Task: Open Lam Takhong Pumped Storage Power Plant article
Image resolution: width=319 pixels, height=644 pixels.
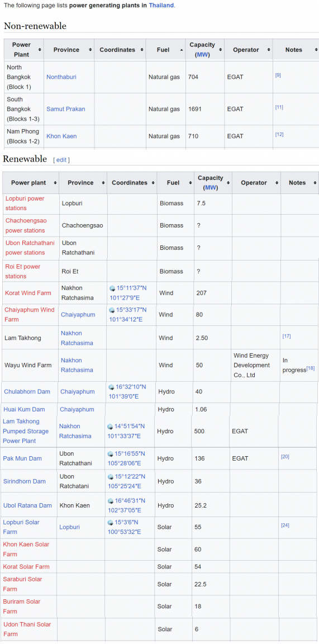Action: pyautogui.click(x=26, y=431)
